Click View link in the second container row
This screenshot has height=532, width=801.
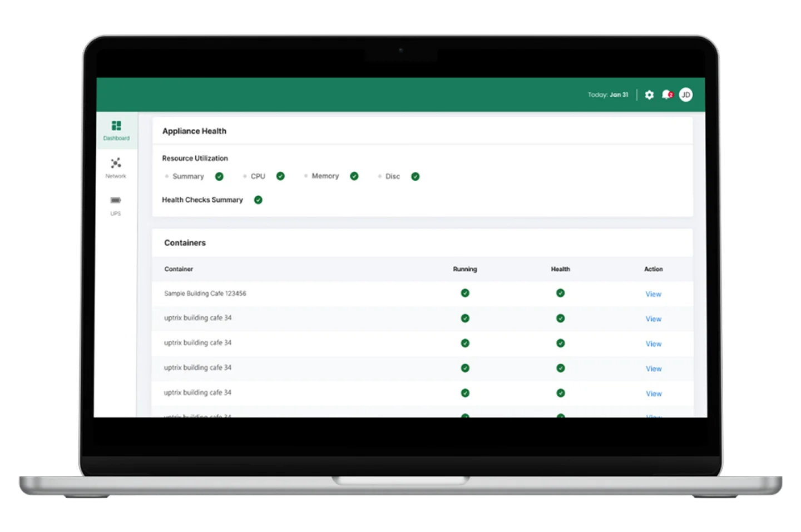(x=653, y=319)
